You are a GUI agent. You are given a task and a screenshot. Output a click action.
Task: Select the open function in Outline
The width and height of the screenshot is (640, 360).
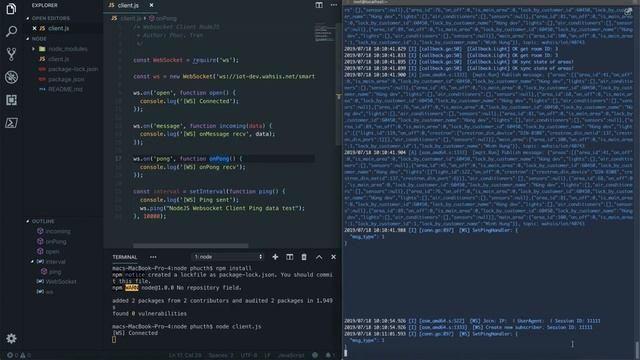(x=52, y=251)
